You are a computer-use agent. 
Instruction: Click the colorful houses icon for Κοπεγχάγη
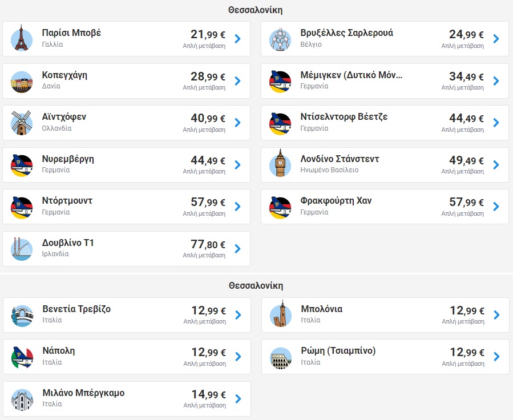point(22,82)
